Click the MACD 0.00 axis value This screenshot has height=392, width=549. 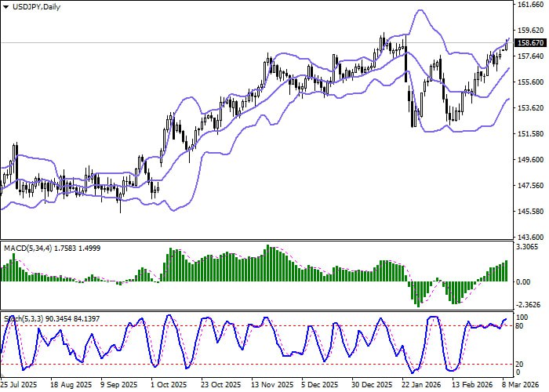525,282
